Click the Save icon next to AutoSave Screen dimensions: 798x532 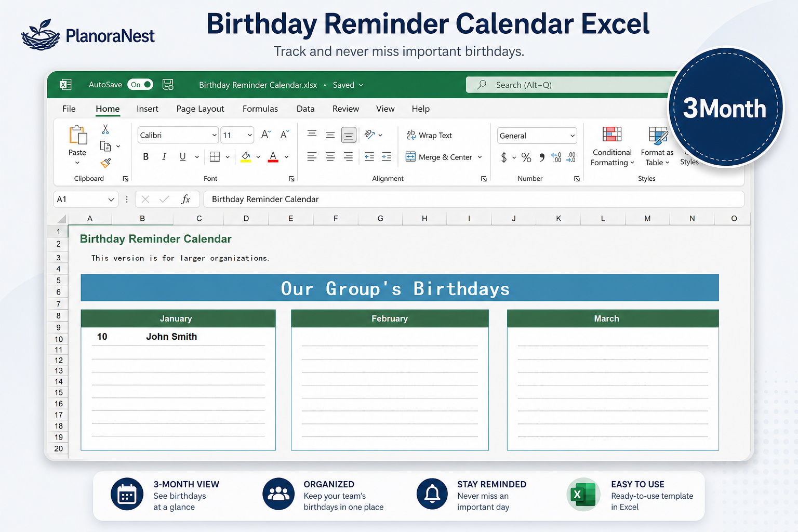coord(168,85)
